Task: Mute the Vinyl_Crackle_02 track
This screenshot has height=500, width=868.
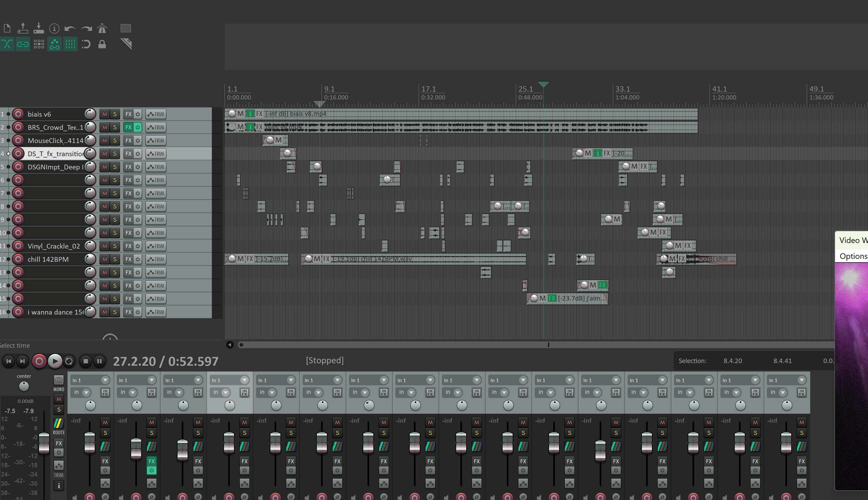Action: coord(105,246)
